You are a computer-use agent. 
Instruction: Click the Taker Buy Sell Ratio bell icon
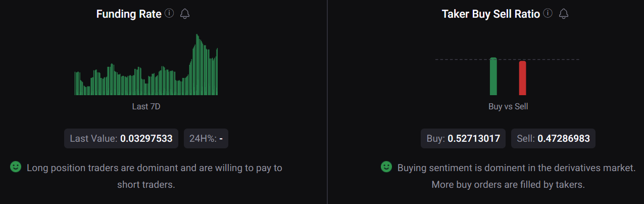pos(564,14)
